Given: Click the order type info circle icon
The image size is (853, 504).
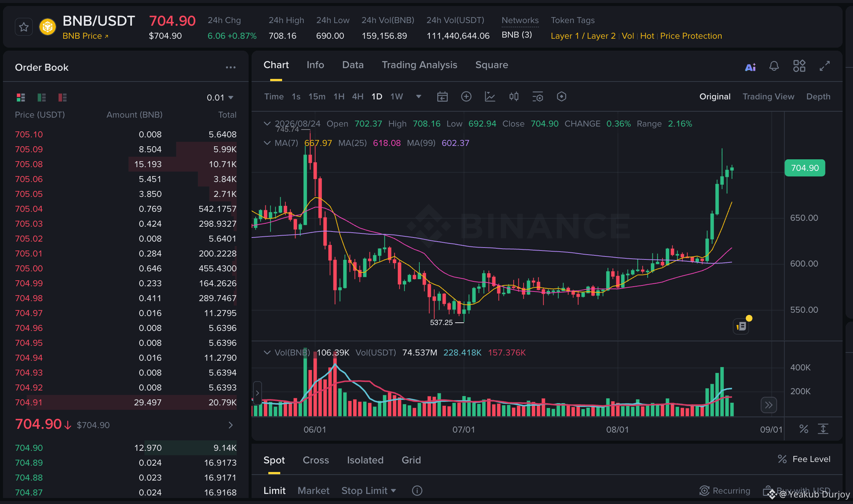Looking at the screenshot, I should [417, 491].
